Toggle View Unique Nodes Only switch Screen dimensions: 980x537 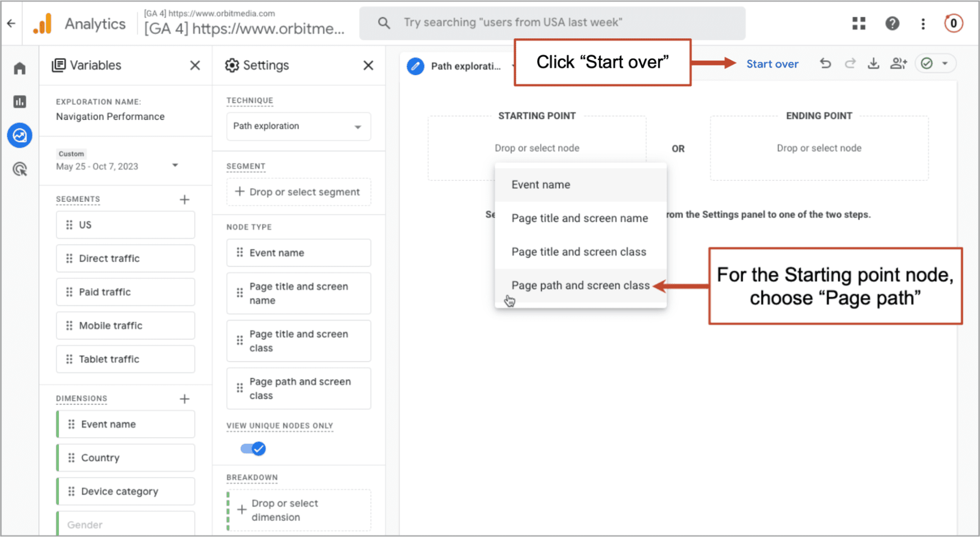tap(253, 448)
